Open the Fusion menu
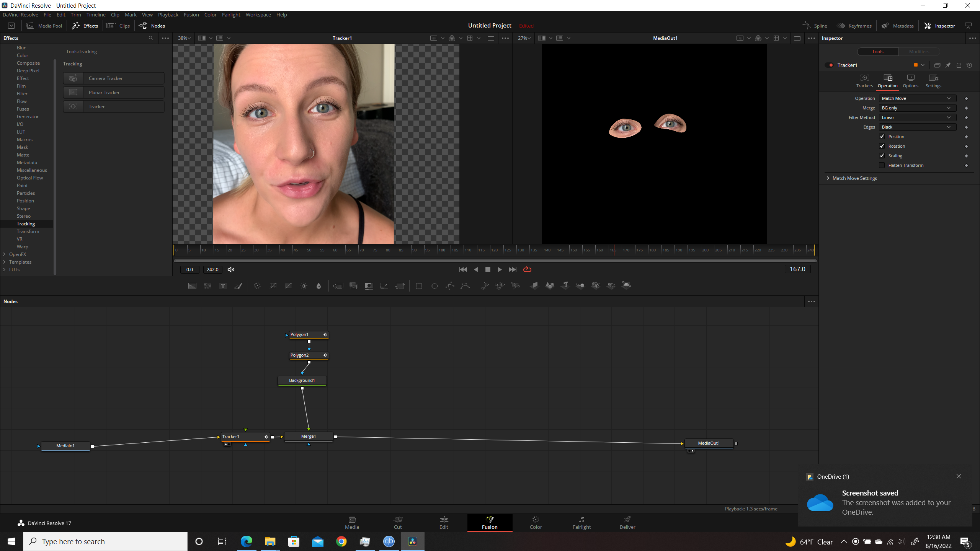The width and height of the screenshot is (980, 551). click(x=191, y=15)
